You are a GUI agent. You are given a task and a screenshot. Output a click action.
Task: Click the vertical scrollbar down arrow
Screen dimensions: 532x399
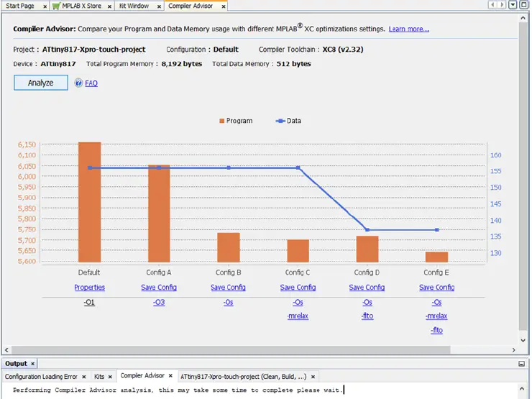tap(523, 340)
